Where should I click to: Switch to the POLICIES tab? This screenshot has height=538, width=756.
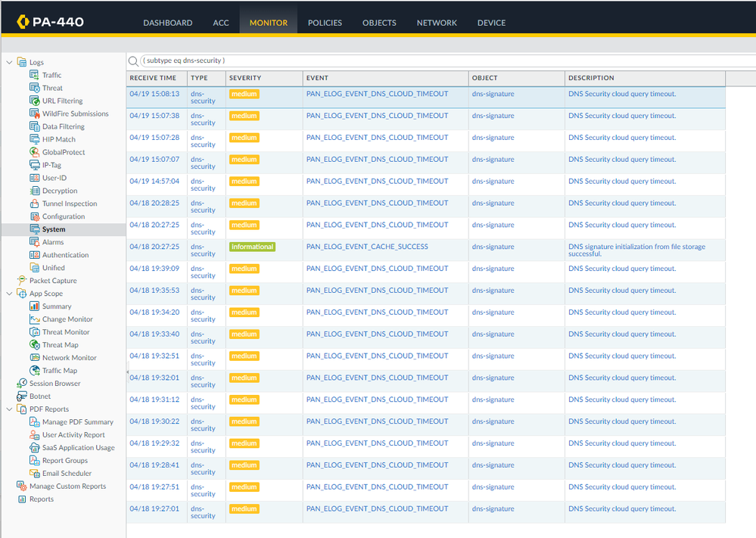325,23
